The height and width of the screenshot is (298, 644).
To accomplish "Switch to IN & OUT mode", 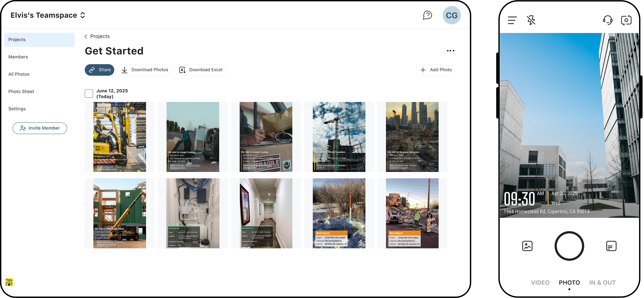I will (602, 283).
